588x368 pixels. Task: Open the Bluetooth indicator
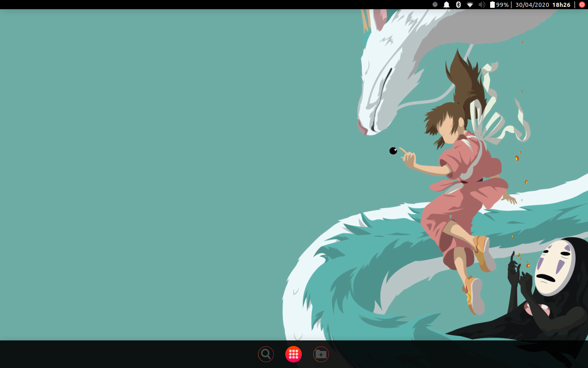point(458,5)
